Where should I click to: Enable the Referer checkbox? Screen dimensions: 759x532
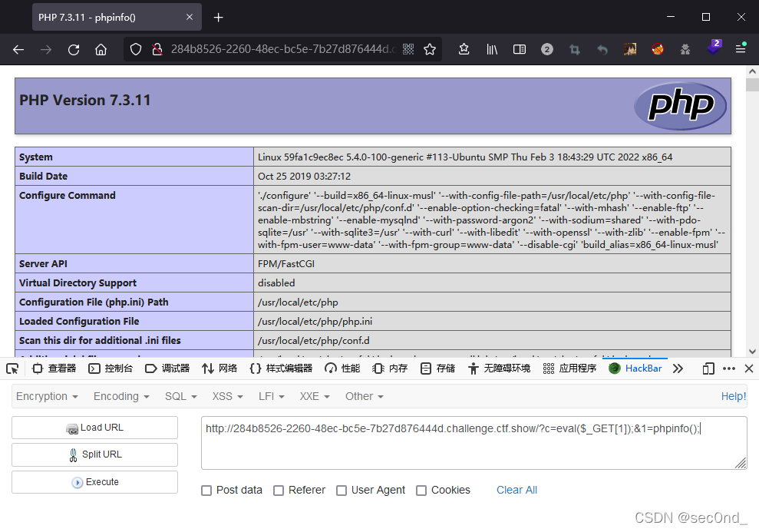279,491
